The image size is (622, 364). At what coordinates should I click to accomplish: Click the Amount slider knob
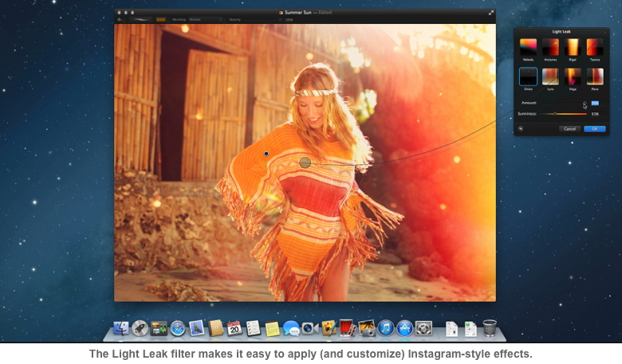pos(585,103)
